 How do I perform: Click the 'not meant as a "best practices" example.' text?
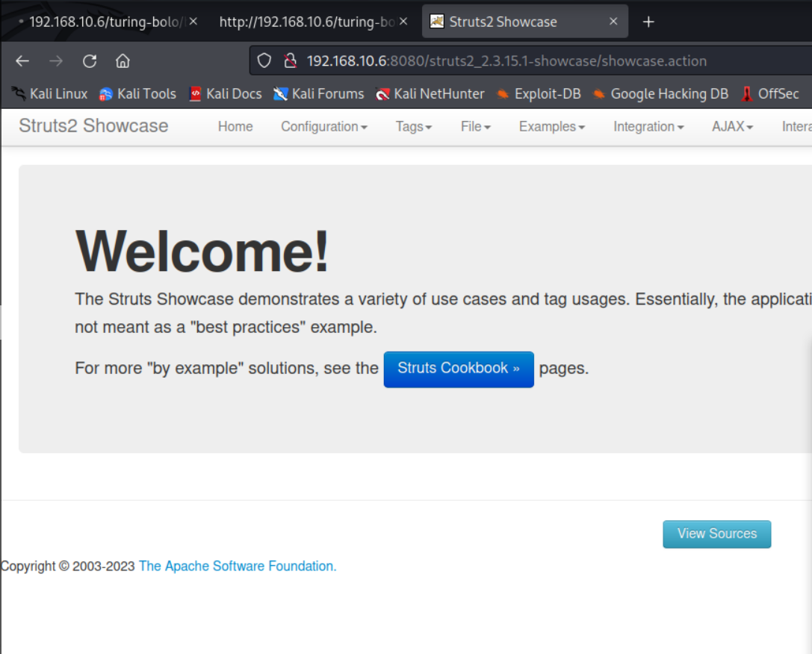[x=226, y=327]
